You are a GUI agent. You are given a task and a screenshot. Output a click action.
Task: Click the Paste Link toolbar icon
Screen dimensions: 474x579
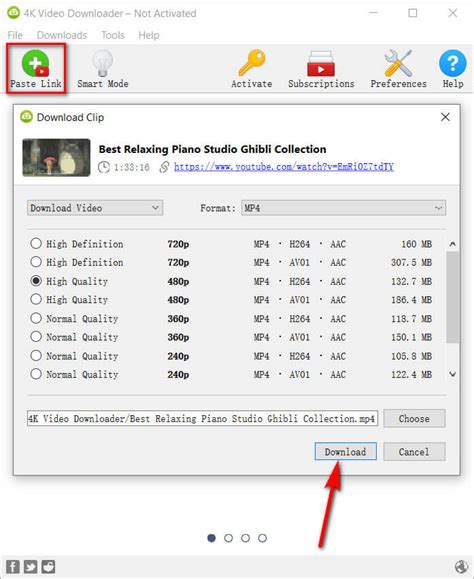tap(35, 63)
